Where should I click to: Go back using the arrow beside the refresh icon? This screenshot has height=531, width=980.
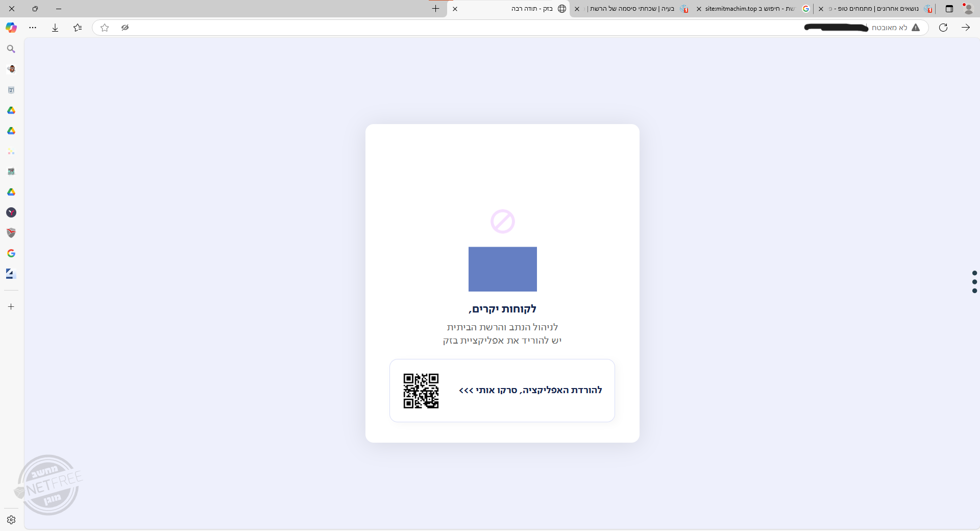[966, 28]
